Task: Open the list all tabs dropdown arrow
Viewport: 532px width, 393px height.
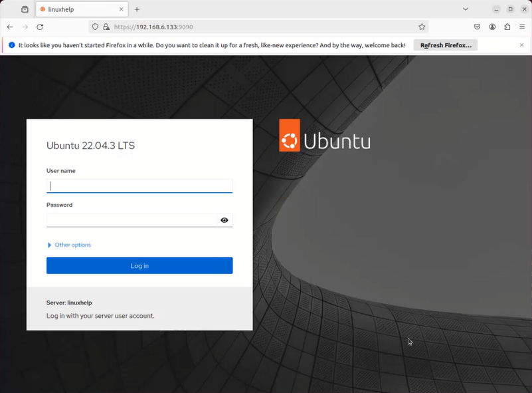Action: click(466, 9)
